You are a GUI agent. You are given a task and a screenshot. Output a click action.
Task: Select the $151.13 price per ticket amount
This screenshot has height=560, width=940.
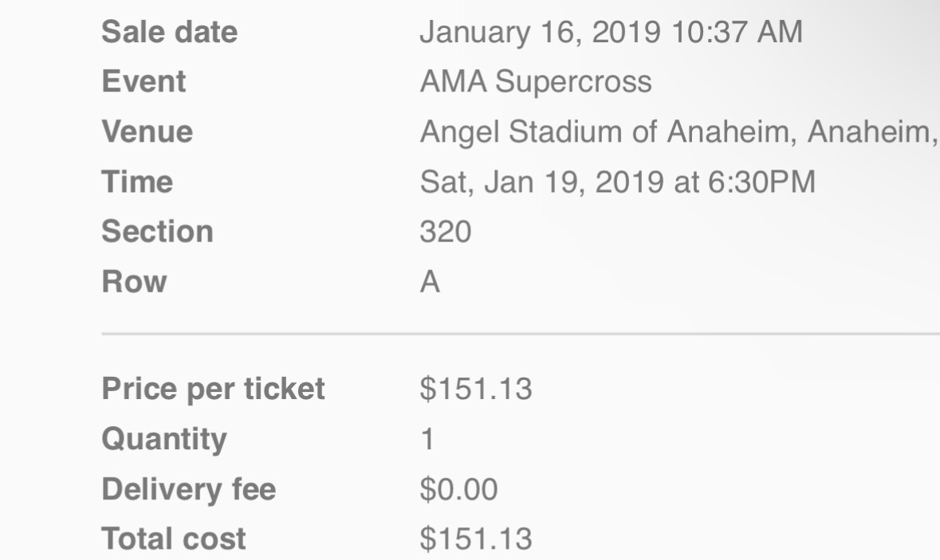pyautogui.click(x=475, y=390)
